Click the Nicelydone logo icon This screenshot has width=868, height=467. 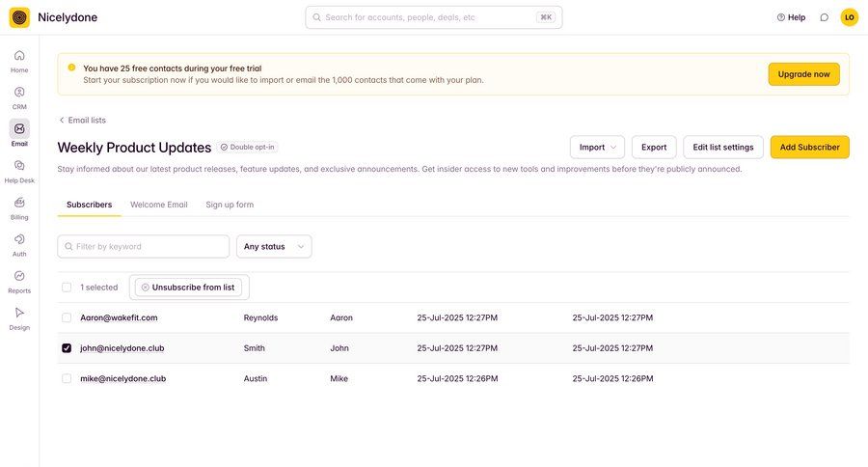(x=19, y=17)
